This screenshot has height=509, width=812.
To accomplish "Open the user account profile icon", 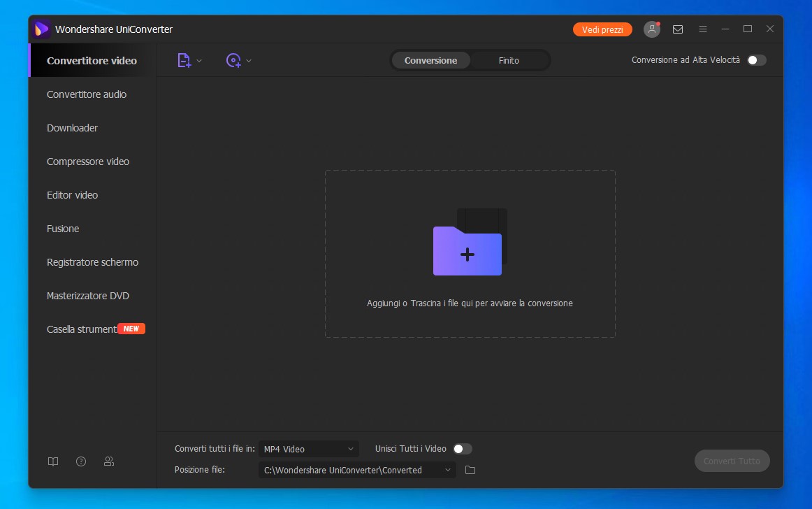I will pos(651,29).
